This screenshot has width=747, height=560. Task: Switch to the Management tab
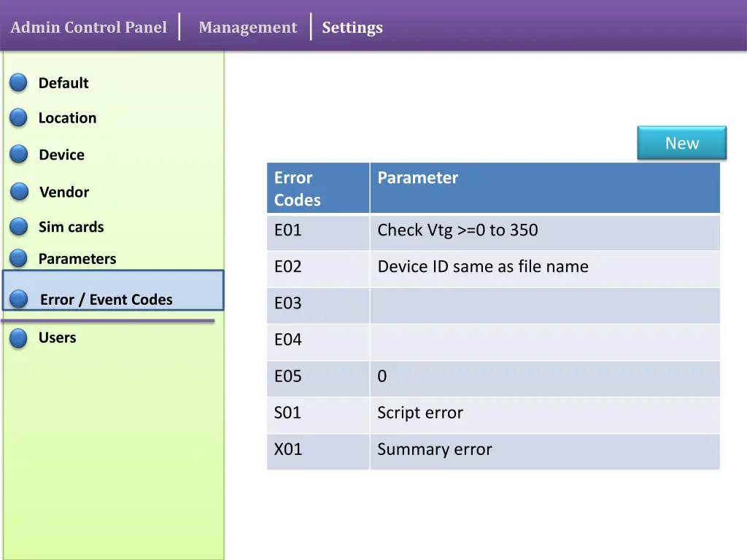pyautogui.click(x=247, y=28)
